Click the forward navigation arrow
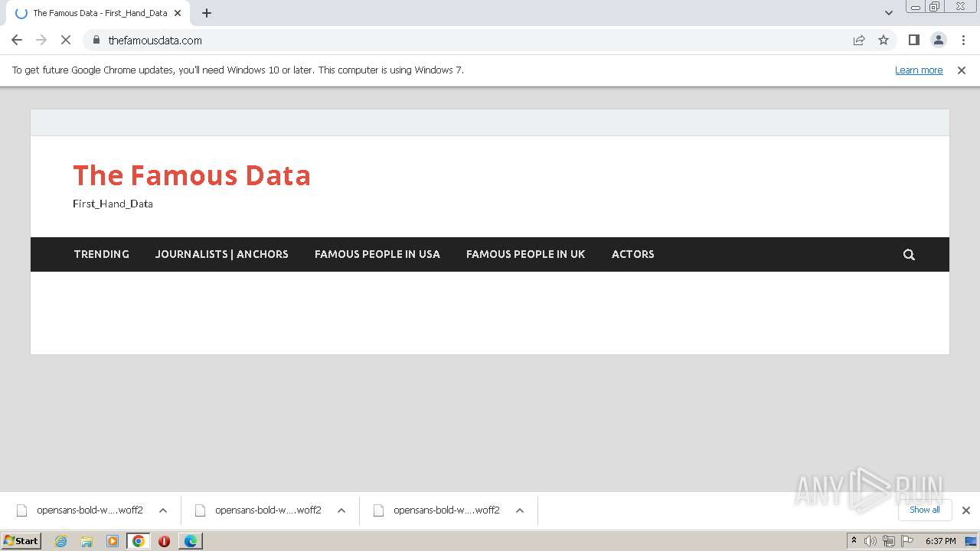The width and height of the screenshot is (980, 551). [41, 40]
